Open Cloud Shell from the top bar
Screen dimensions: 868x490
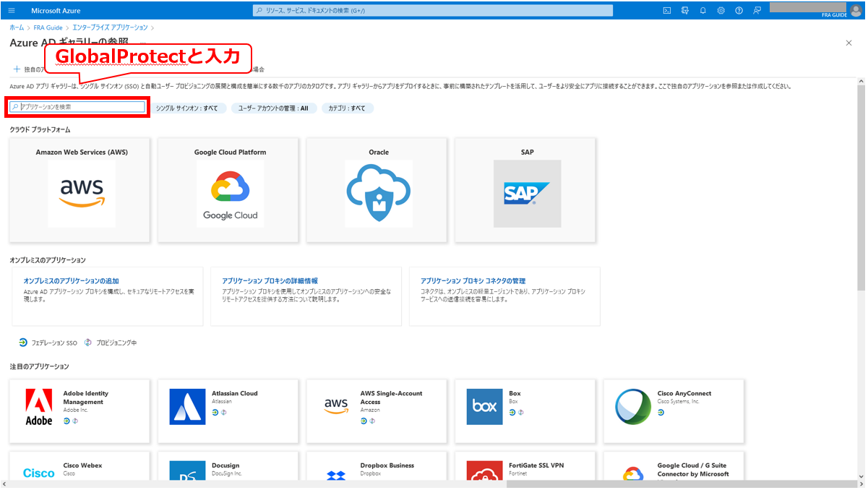[x=666, y=10]
